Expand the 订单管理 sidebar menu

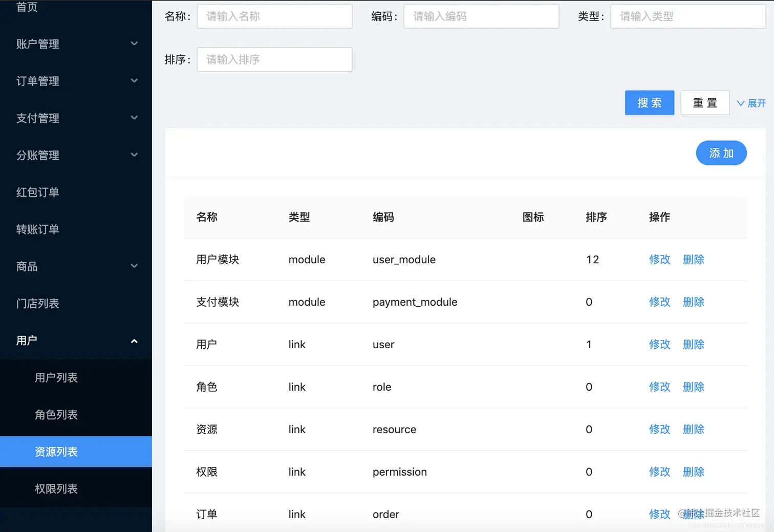(76, 81)
